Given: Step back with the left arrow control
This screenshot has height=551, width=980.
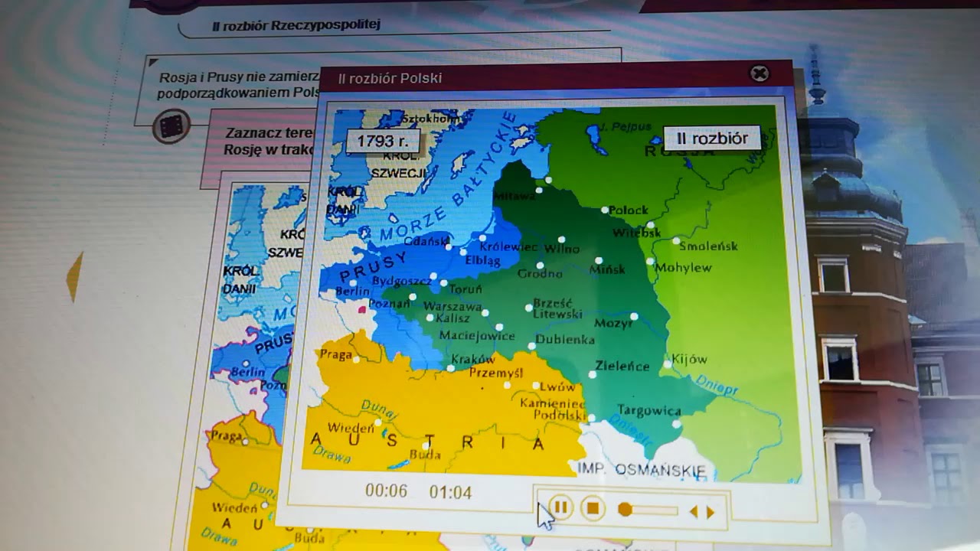Looking at the screenshot, I should [x=694, y=512].
